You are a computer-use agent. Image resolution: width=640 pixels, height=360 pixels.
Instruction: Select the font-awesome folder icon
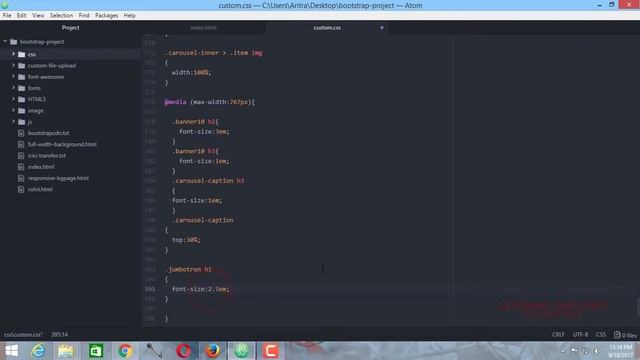(x=22, y=77)
